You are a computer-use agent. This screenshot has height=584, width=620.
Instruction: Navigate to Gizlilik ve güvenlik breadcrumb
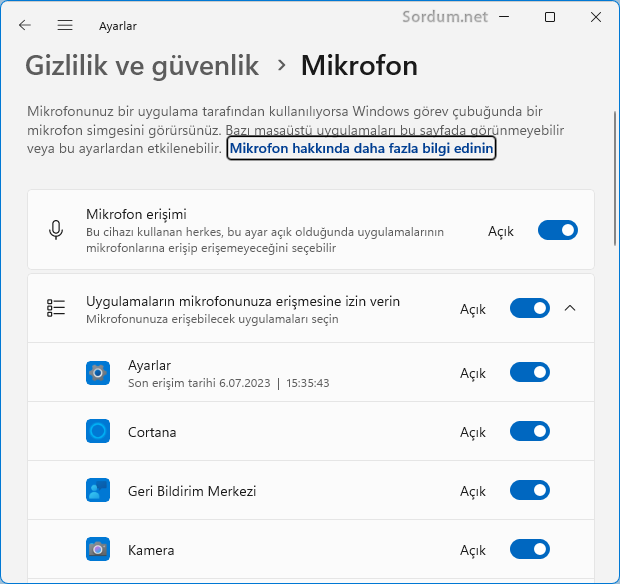[x=142, y=66]
